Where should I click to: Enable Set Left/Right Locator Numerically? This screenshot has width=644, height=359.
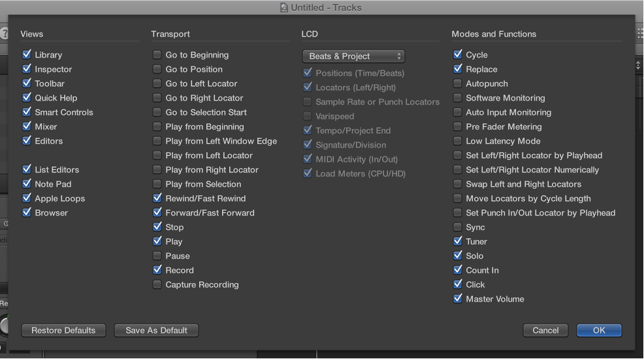pyautogui.click(x=458, y=170)
